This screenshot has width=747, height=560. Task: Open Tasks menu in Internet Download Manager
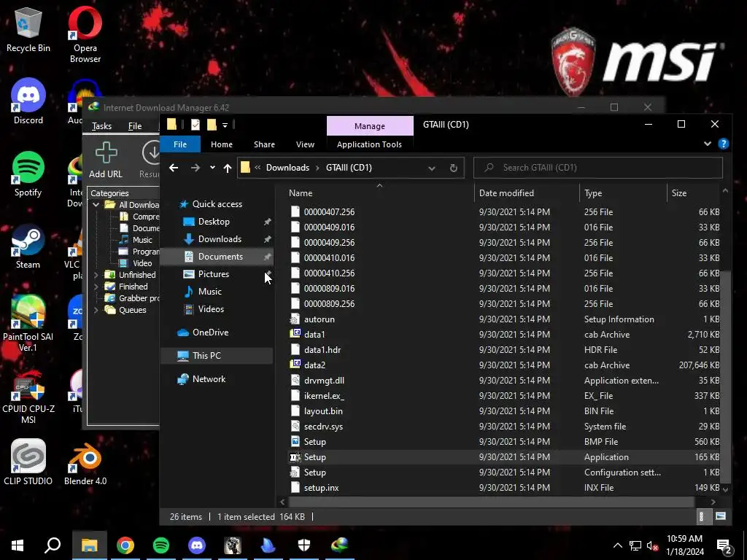(x=101, y=126)
